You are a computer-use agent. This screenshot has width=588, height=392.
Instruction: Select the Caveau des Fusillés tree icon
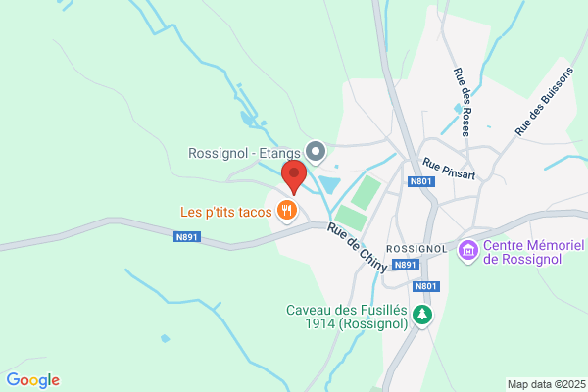[x=422, y=316]
